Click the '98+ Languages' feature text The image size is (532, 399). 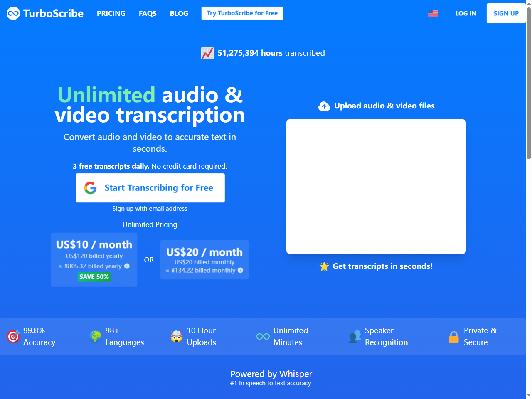125,336
